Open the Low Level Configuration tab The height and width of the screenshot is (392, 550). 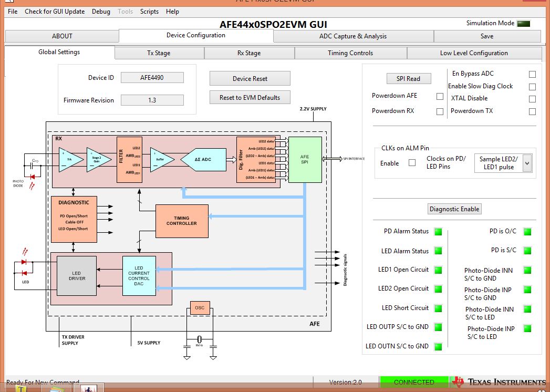pos(474,53)
